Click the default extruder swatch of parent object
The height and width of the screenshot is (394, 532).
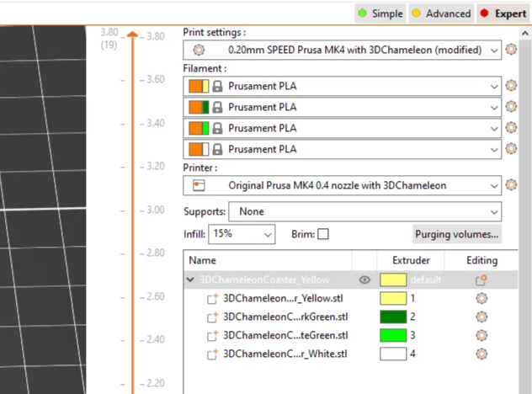click(x=393, y=280)
